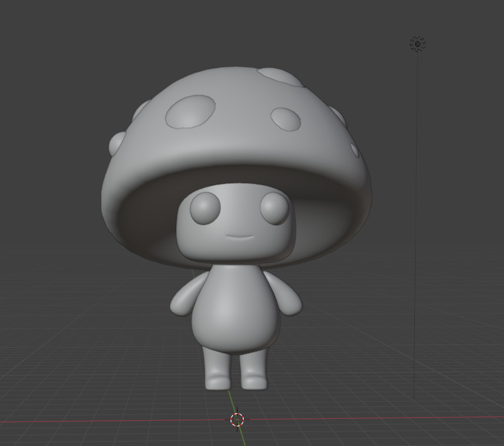Select the character's round body

pyautogui.click(x=236, y=309)
